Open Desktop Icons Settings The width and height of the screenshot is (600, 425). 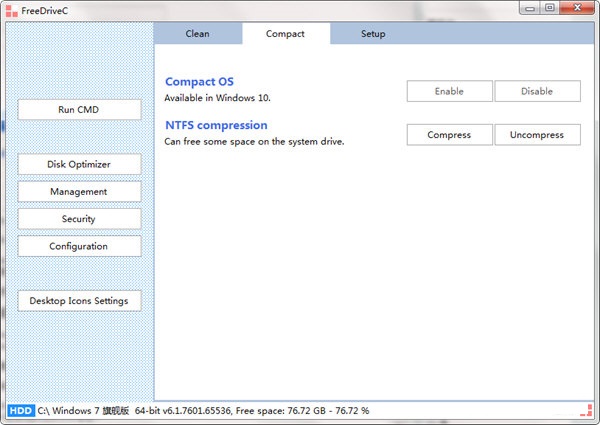point(79,301)
